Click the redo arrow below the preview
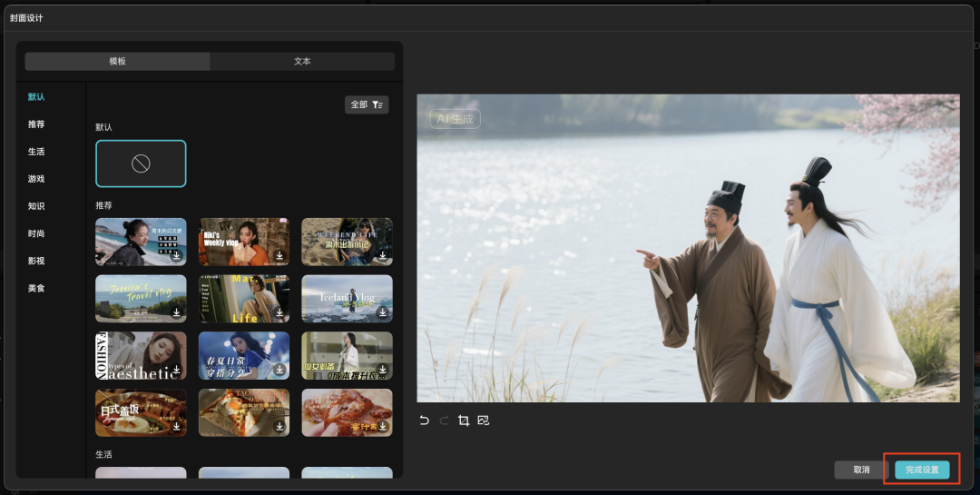This screenshot has height=495, width=980. click(444, 421)
